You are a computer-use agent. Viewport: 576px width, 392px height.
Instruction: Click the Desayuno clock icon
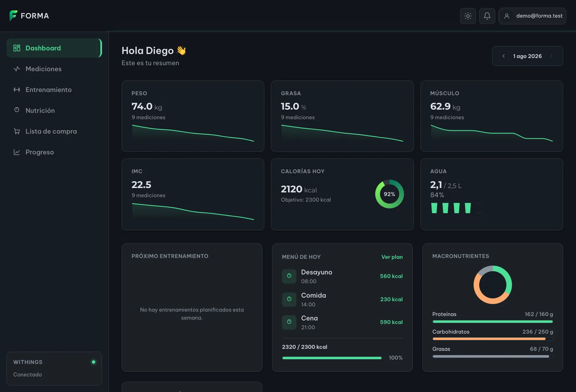(x=289, y=276)
